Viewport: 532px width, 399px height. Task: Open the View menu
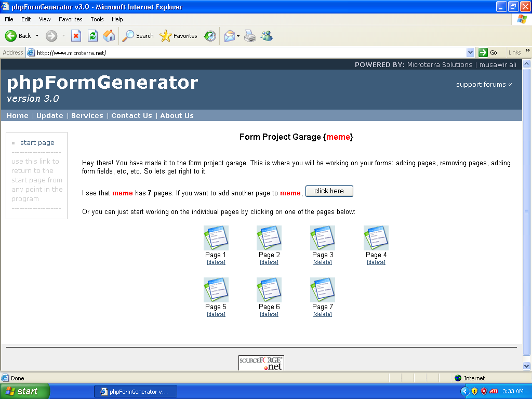pyautogui.click(x=45, y=19)
